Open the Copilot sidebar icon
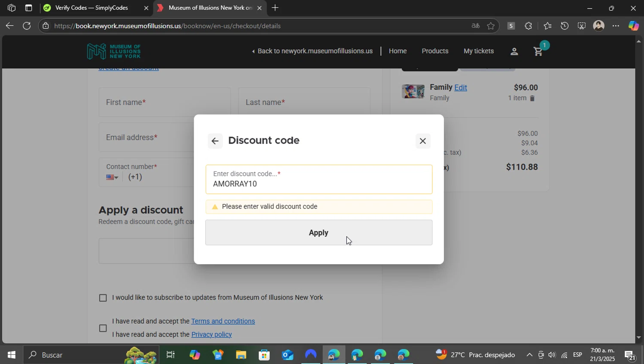This screenshot has width=644, height=364. click(x=633, y=26)
